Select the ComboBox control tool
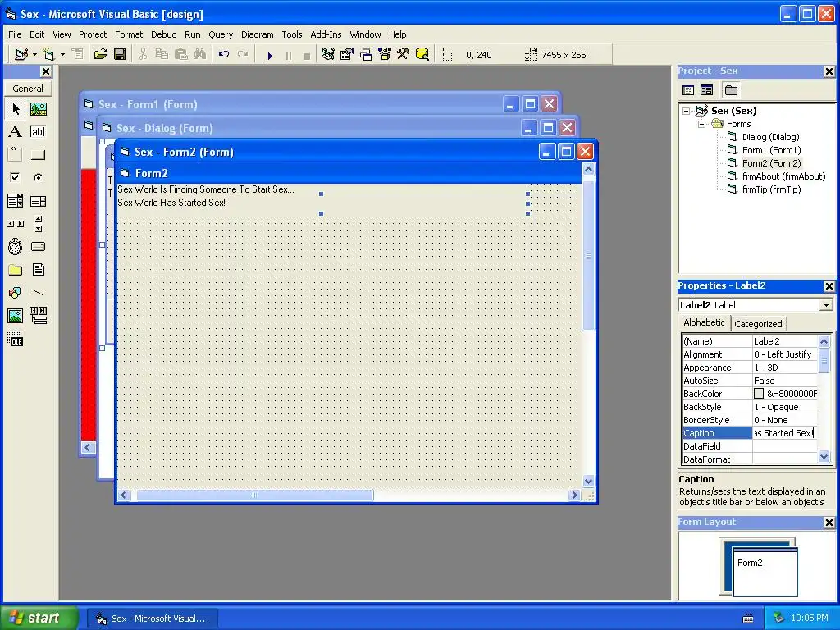Image resolution: width=840 pixels, height=630 pixels. [x=16, y=201]
